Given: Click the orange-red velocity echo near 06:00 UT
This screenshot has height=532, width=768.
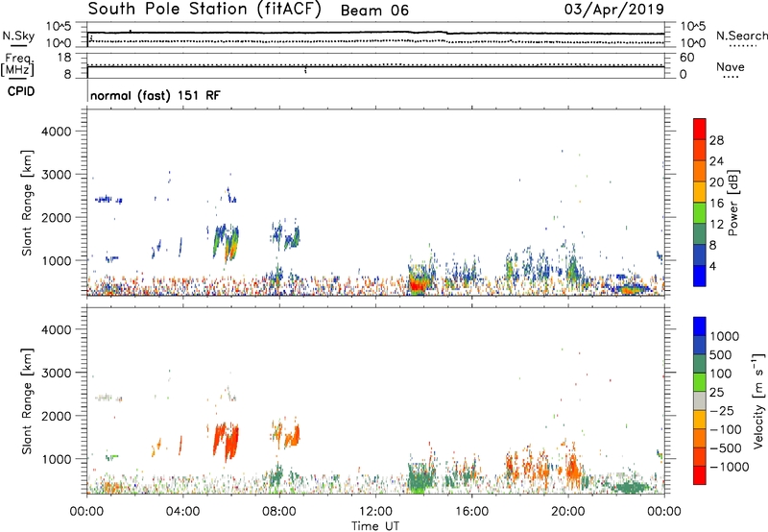Looking at the screenshot, I should (x=230, y=443).
